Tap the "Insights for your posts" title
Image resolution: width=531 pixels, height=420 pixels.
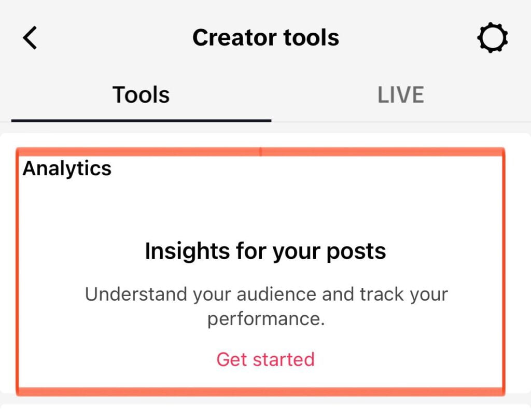[x=265, y=251]
